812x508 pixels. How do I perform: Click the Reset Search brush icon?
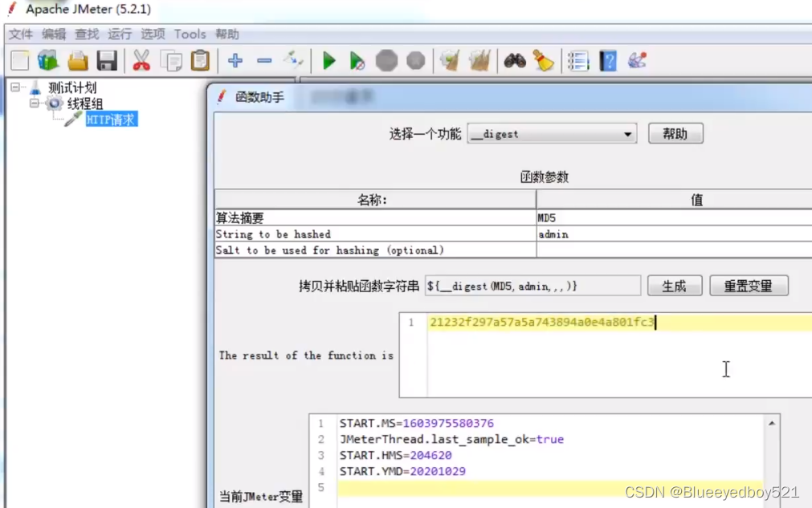point(544,60)
